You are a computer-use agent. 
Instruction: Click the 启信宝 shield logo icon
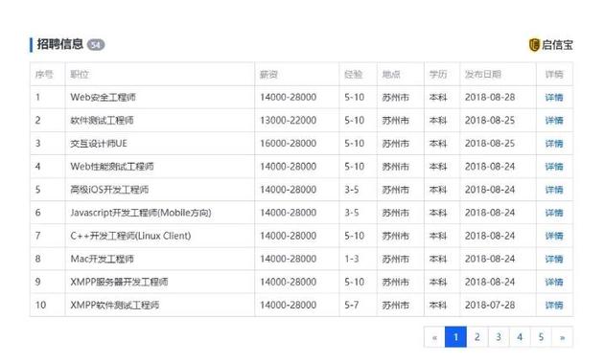coord(534,45)
